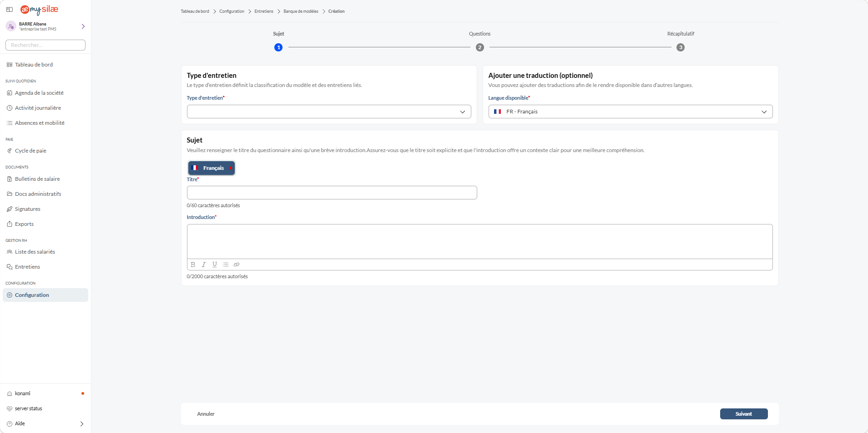Expand the BARRE Albane account chevron
This screenshot has height=433, width=868.
point(83,26)
